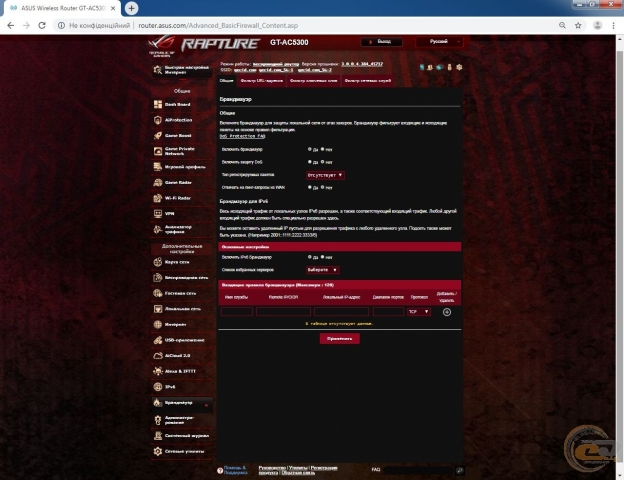The height and width of the screenshot is (480, 624).
Task: Open Обратная связь footer link
Action: (298, 473)
